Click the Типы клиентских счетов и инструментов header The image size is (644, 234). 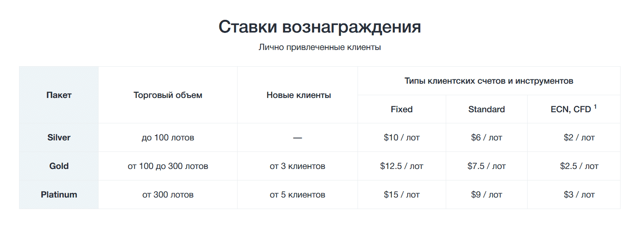(x=489, y=81)
